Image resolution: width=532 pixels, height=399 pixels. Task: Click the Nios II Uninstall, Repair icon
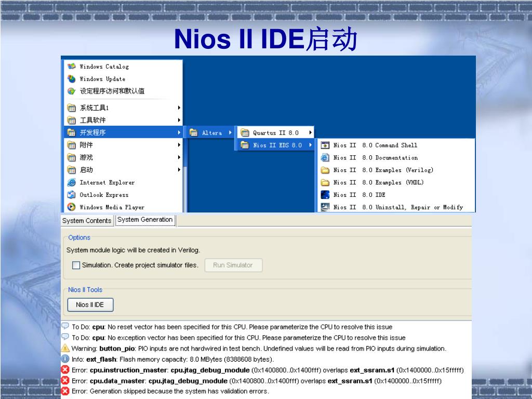click(325, 207)
